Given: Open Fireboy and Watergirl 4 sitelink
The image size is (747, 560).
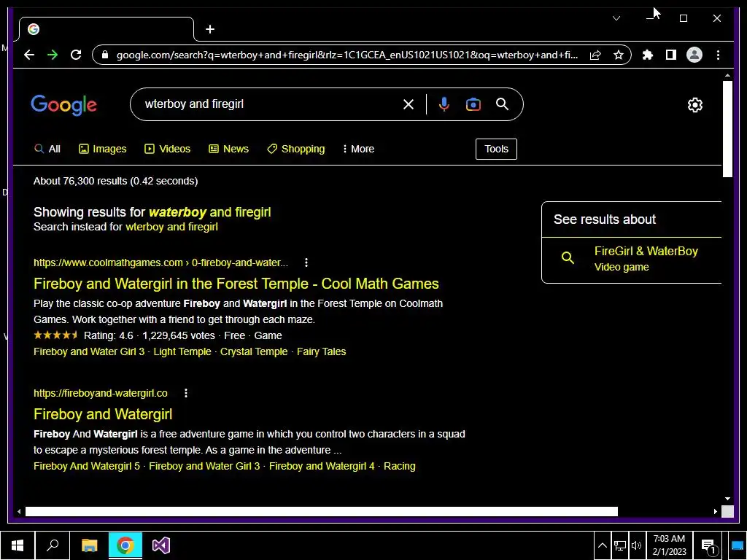Looking at the screenshot, I should (322, 466).
